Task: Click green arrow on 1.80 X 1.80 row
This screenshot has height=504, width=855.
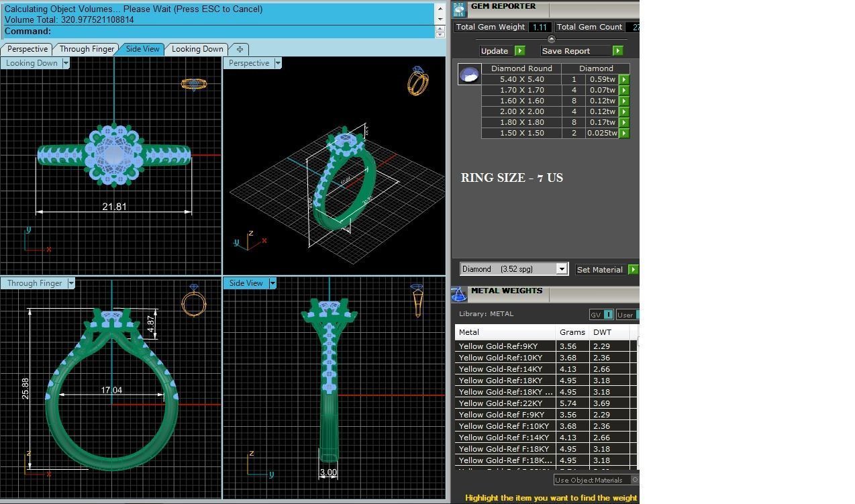Action: pos(623,122)
